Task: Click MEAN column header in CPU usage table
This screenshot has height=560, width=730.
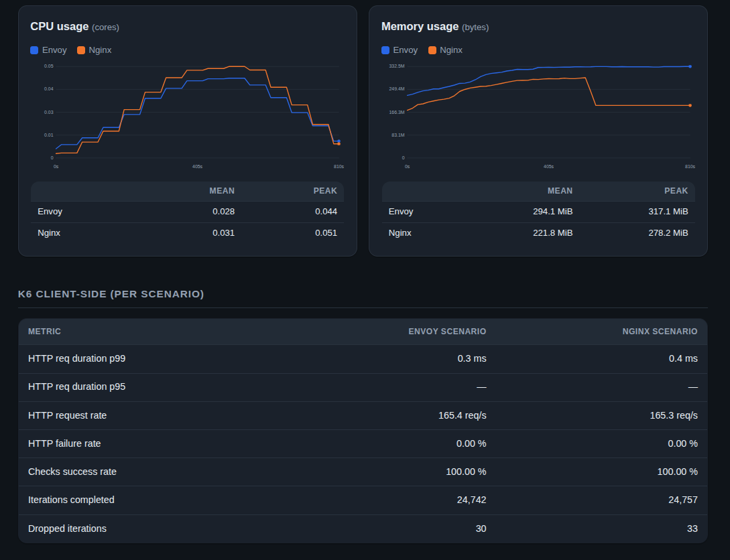Action: point(222,191)
